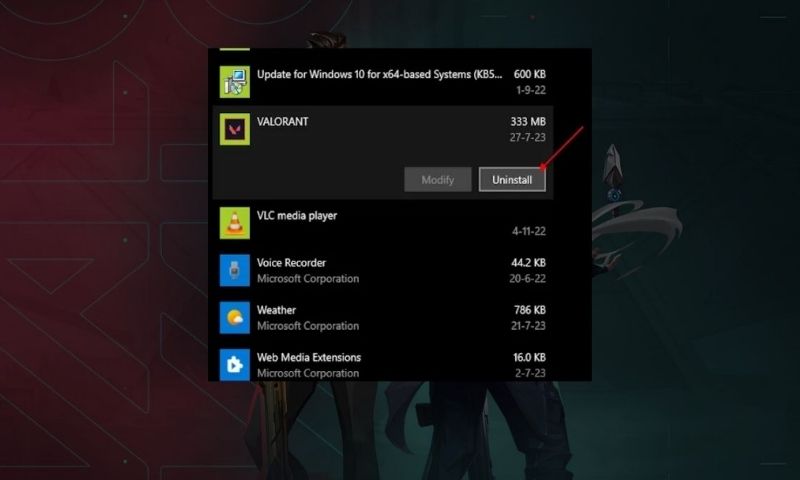Click Microsoft Corporation under Weather
Screen dimensions: 800x480
[x=308, y=325]
